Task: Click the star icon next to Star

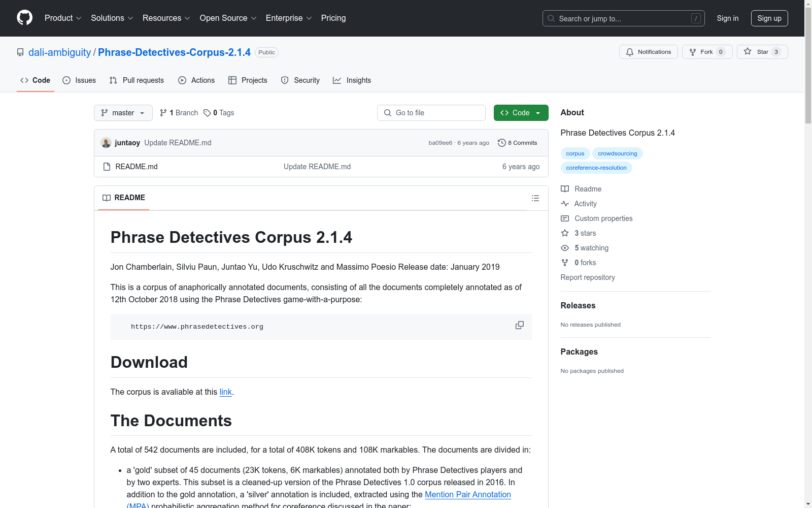Action: [x=748, y=51]
